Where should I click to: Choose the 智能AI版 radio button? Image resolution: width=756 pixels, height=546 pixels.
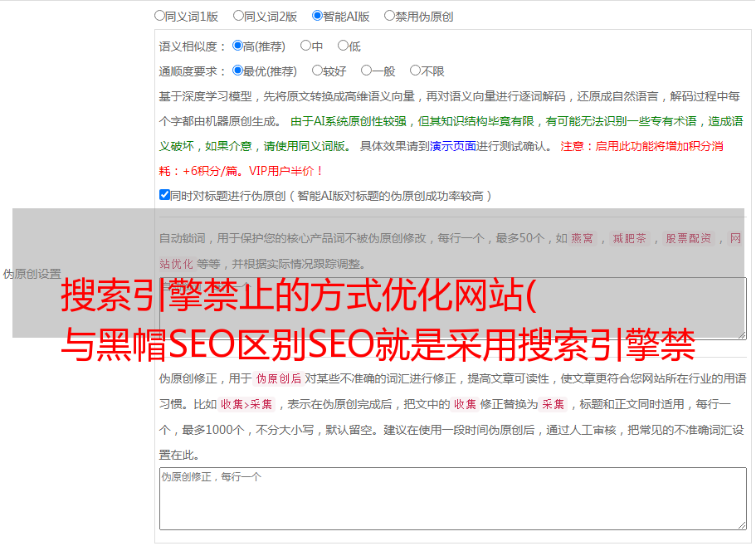tap(317, 16)
